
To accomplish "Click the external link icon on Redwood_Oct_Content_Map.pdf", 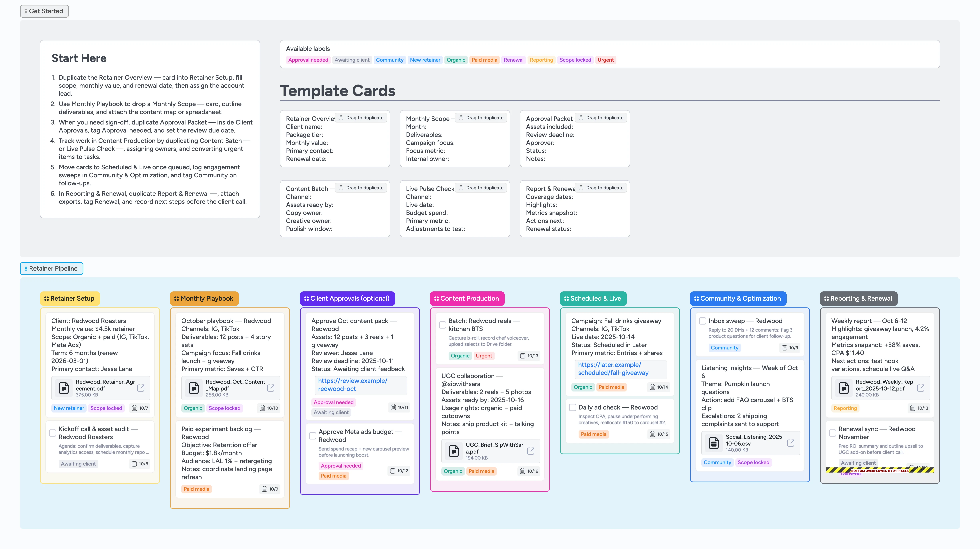I will click(271, 388).
